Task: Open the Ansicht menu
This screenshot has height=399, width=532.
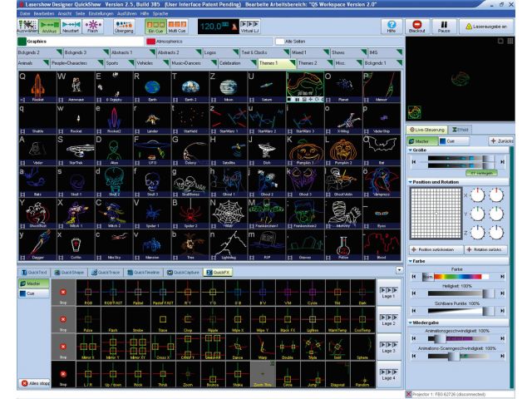Action: (65, 13)
